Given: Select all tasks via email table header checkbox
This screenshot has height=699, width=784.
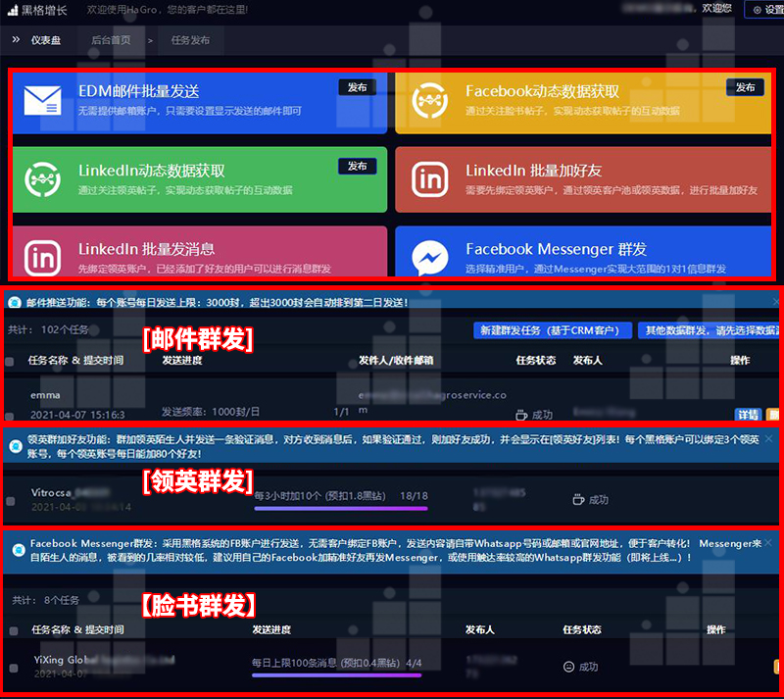Looking at the screenshot, I should coord(11,361).
